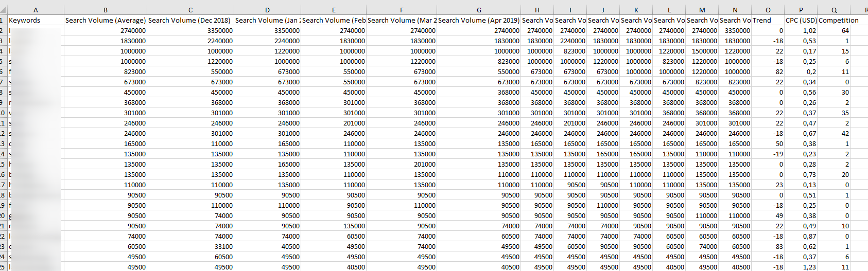Screen dimensions: 868x271
Task: Click the column G header letter
Action: pos(479,10)
